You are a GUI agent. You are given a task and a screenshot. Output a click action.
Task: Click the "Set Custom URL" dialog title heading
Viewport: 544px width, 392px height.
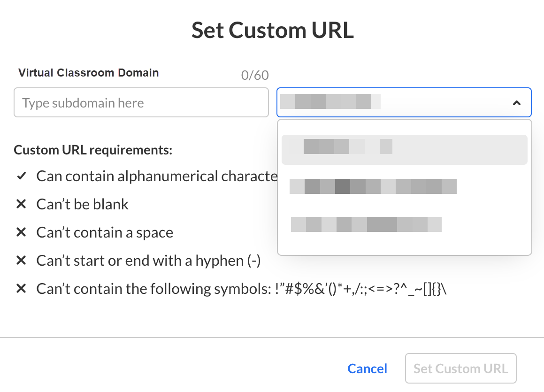point(272,31)
